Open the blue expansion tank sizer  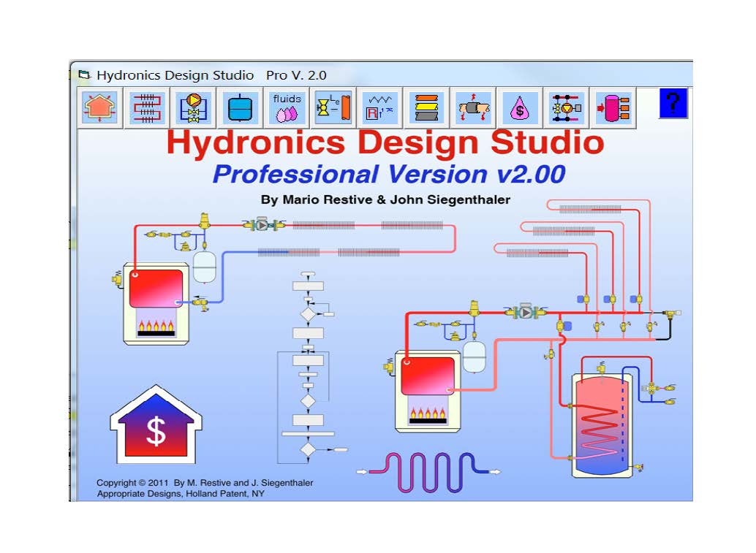click(x=239, y=109)
